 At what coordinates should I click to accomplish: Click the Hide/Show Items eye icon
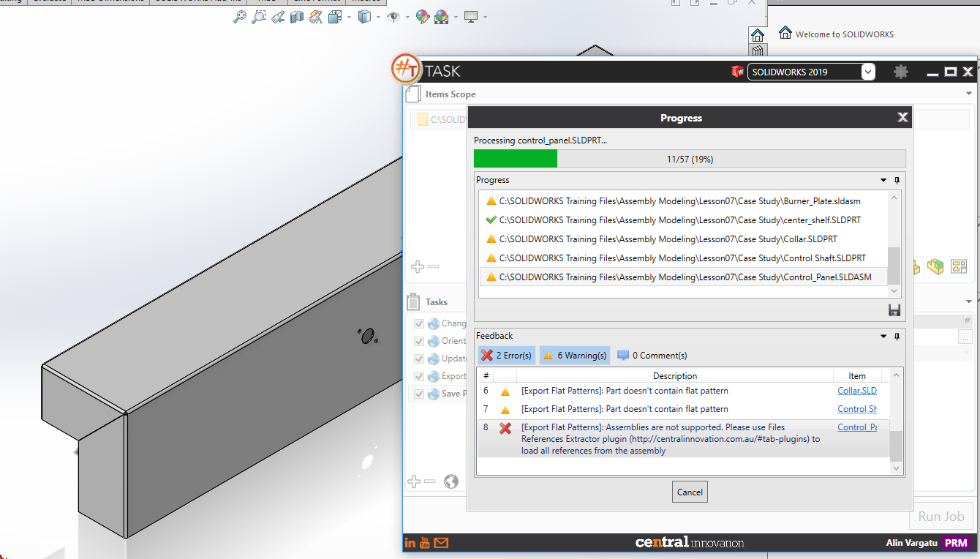coord(393,17)
